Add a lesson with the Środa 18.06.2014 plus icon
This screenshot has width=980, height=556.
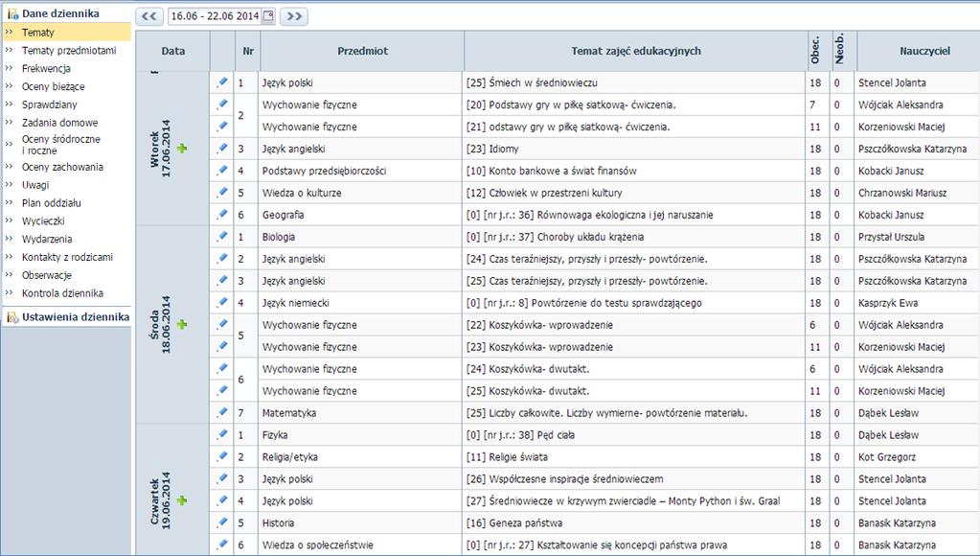tap(182, 325)
